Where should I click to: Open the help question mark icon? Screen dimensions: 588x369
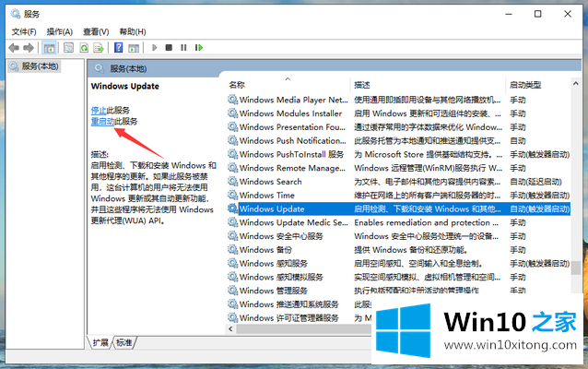pyautogui.click(x=119, y=48)
